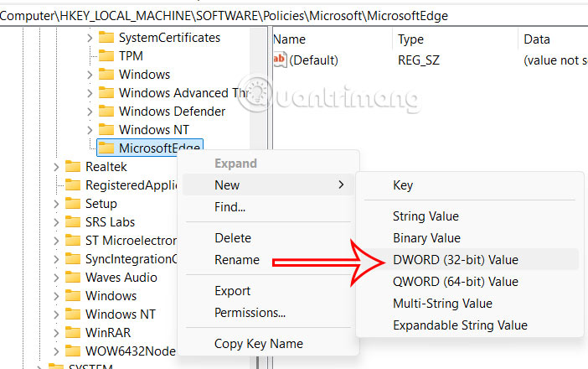Image resolution: width=588 pixels, height=369 pixels.
Task: Click the Windows Defender folder icon
Action: click(106, 111)
